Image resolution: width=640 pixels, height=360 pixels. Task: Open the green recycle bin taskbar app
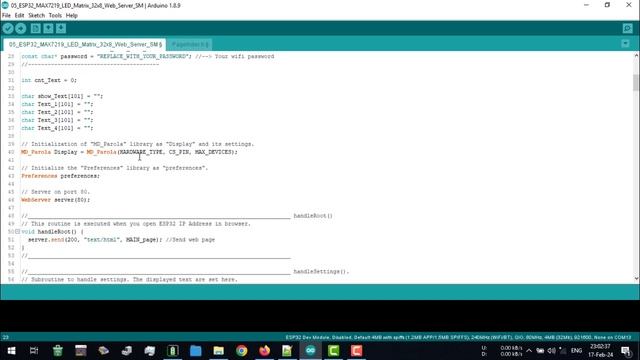tap(58, 351)
